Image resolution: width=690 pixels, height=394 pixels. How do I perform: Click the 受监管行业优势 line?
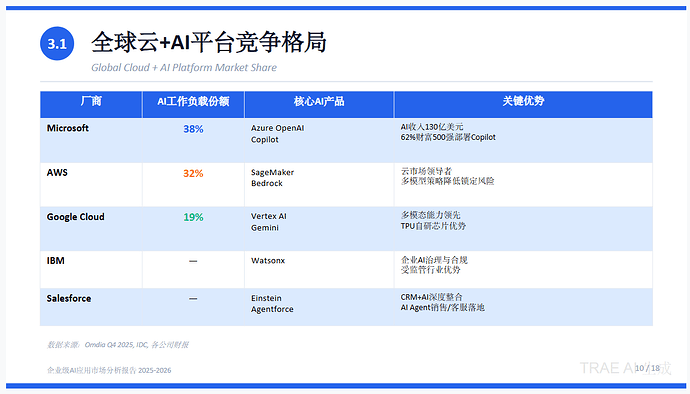[x=430, y=270]
